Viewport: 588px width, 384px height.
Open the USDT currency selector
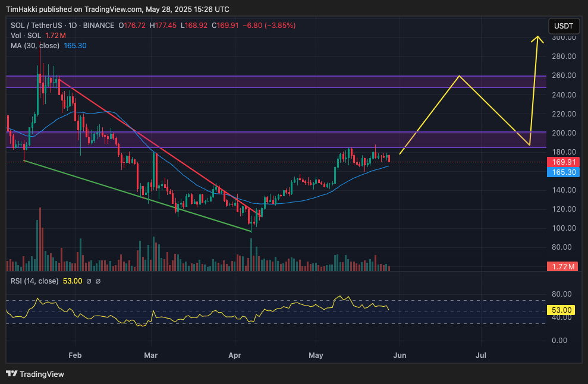click(564, 26)
